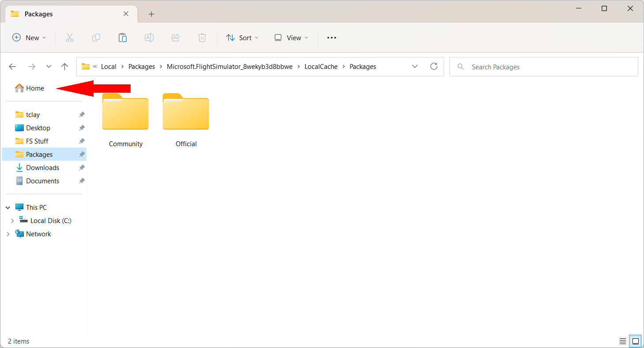This screenshot has height=348, width=644.
Task: Click pin icon beside Downloads
Action: (x=82, y=168)
